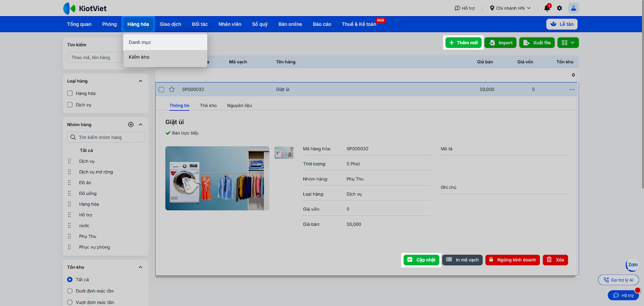Screen dimensions: 644x306
Task: Open the Đối tác menu
Action: [x=200, y=24]
